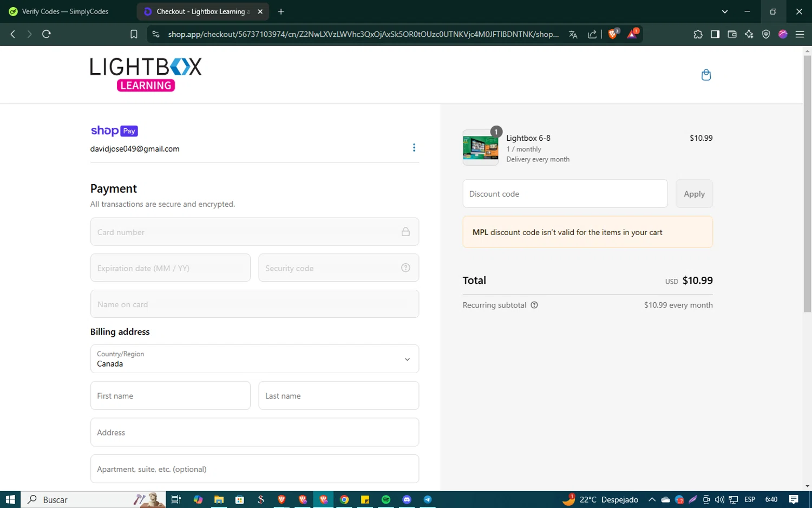Click the Recurring subtotal info icon
This screenshot has width=812, height=508.
point(534,305)
